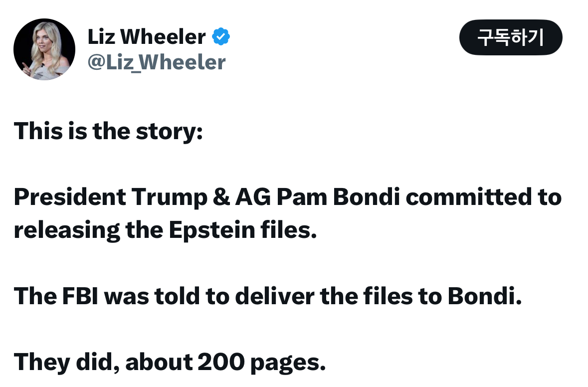The image size is (588, 387).
Task: Click the Liz Wheeler display name
Action: (x=147, y=37)
